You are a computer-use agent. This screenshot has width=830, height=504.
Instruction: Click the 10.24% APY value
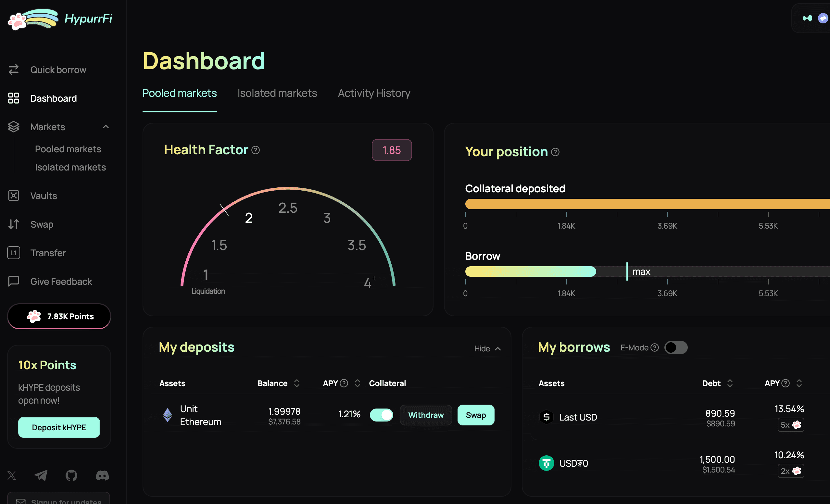point(789,455)
